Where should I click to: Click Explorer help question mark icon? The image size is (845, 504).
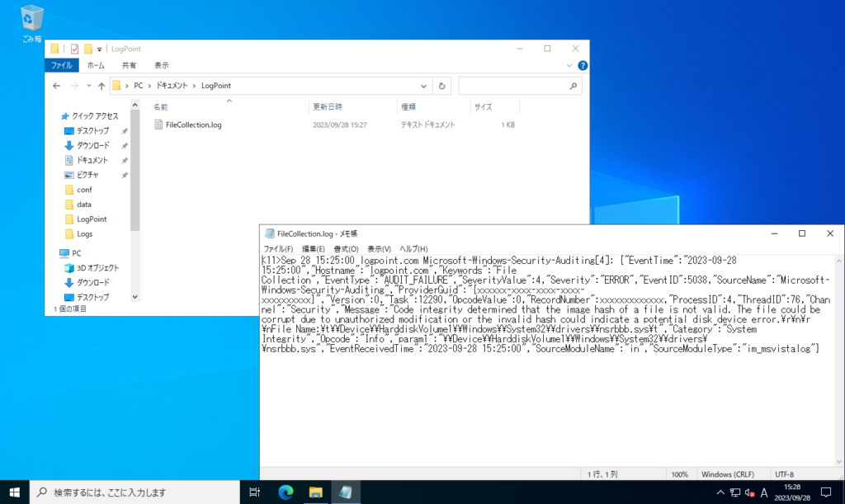tap(583, 66)
